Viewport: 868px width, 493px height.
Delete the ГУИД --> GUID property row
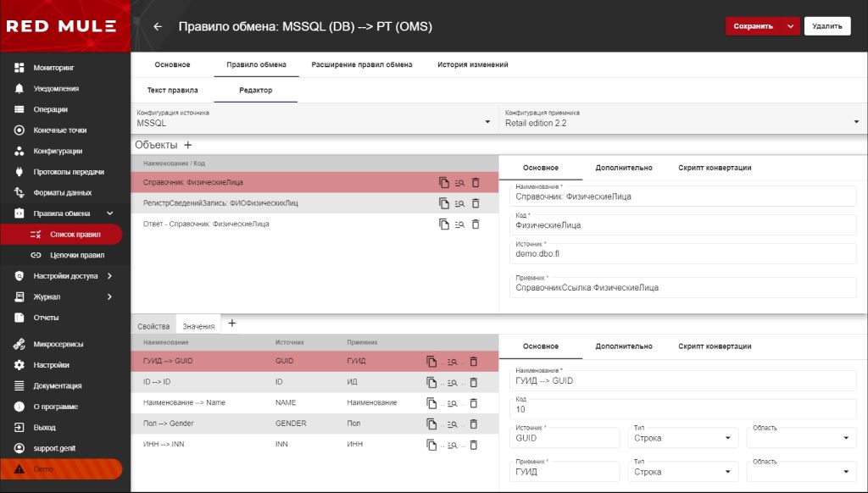473,362
